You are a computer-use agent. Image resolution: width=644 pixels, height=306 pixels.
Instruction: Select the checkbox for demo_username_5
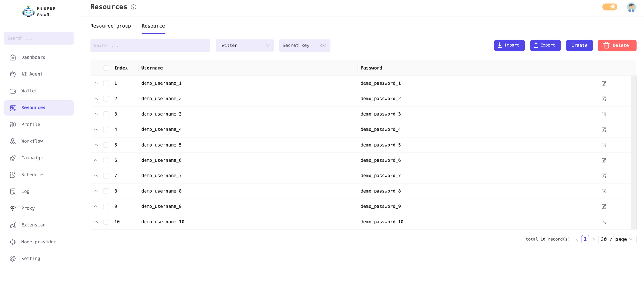coord(106,145)
